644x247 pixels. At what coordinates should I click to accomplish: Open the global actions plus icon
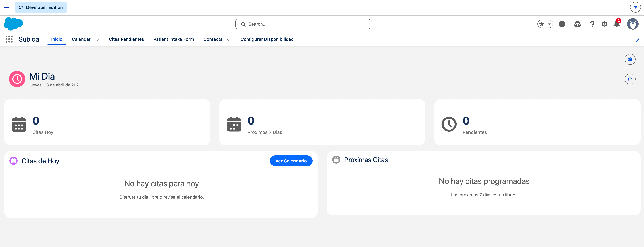pyautogui.click(x=562, y=24)
